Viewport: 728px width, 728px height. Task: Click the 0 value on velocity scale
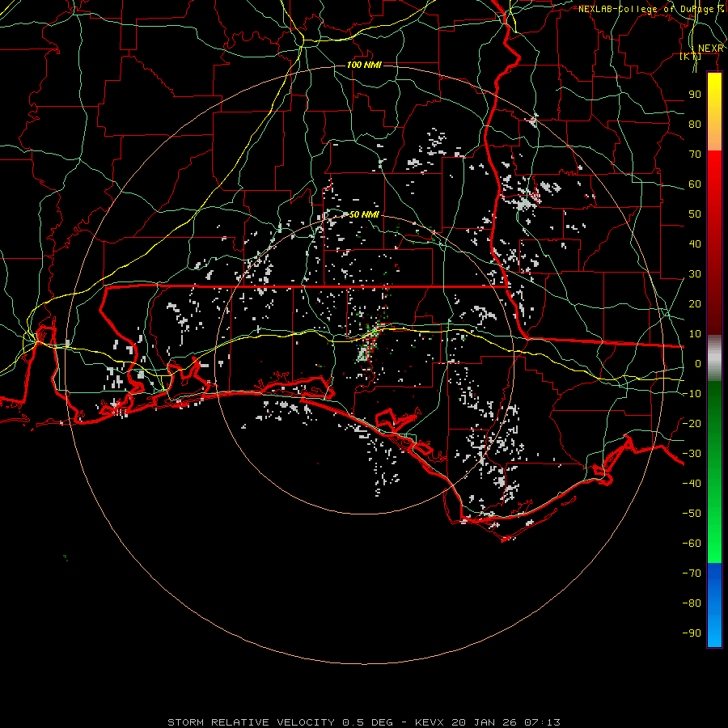698,364
